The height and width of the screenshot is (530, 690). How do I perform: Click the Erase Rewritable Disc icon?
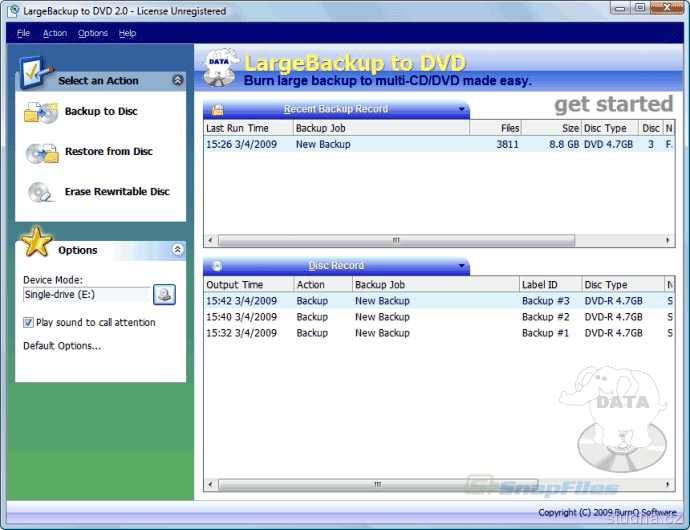coord(41,192)
